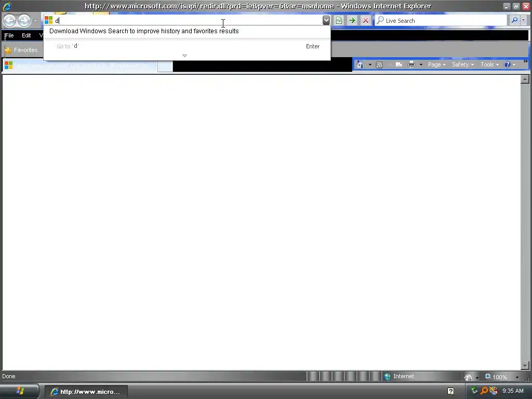Click the Favorites button

point(21,50)
